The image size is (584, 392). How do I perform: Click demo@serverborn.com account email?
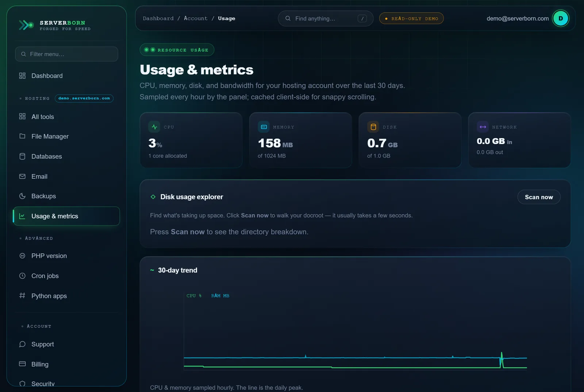coord(518,19)
